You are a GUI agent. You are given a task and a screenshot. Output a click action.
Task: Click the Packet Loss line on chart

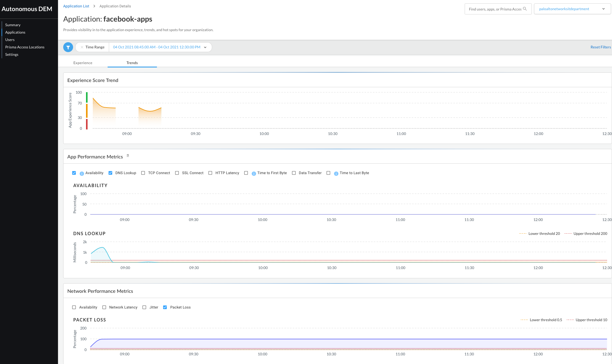click(348, 339)
